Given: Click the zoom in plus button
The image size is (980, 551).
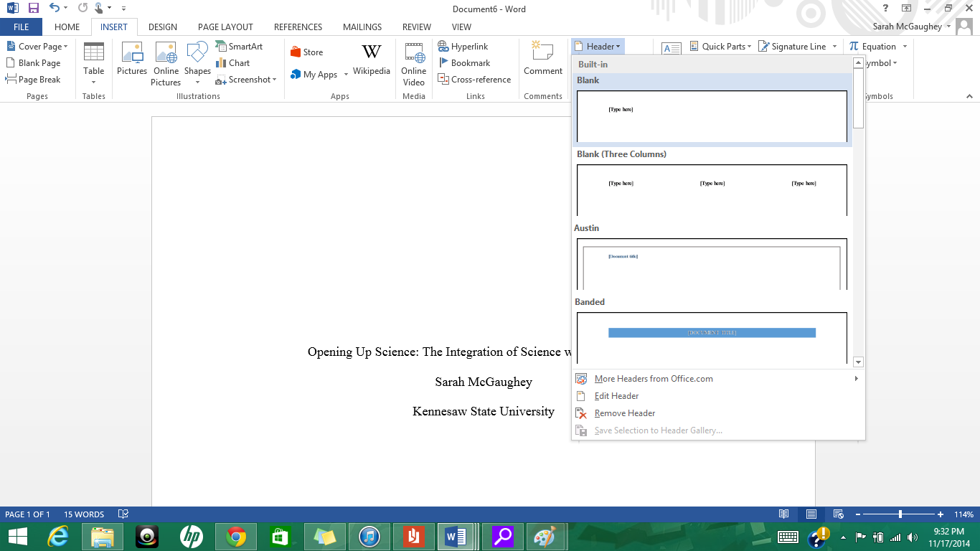Looking at the screenshot, I should (941, 514).
